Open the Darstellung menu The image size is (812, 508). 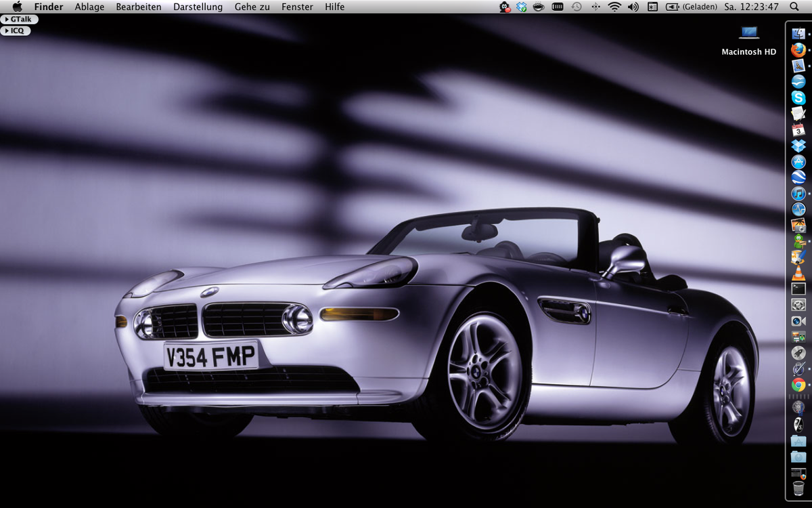pyautogui.click(x=198, y=7)
